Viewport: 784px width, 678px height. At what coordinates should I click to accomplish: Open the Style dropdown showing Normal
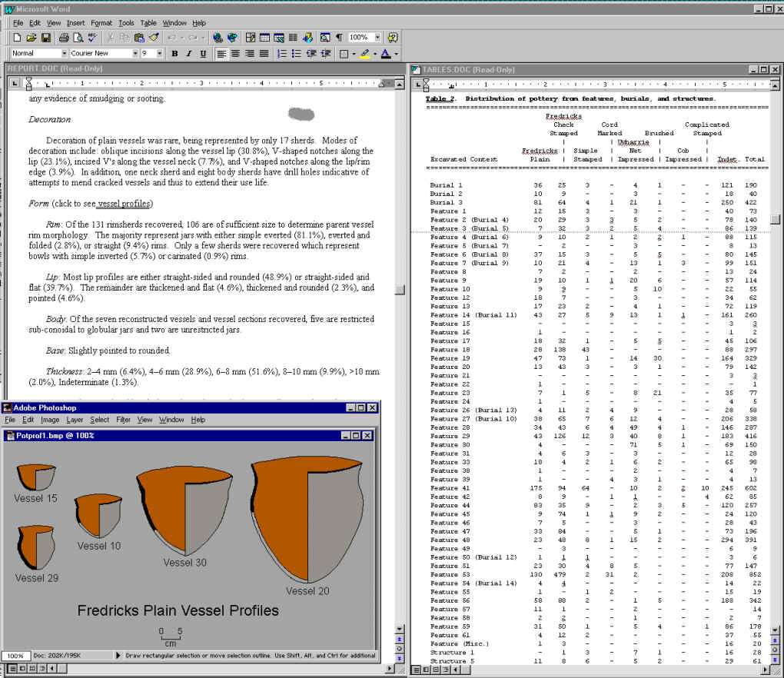point(65,54)
